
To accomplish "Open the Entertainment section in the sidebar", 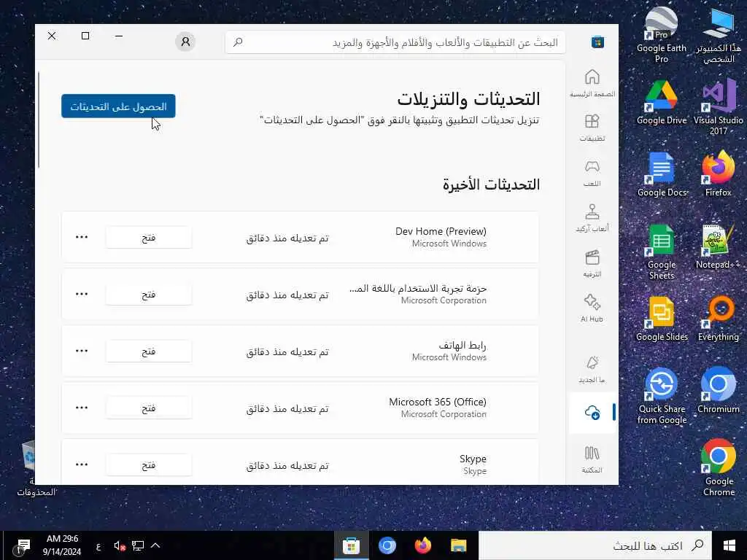I will point(592,263).
